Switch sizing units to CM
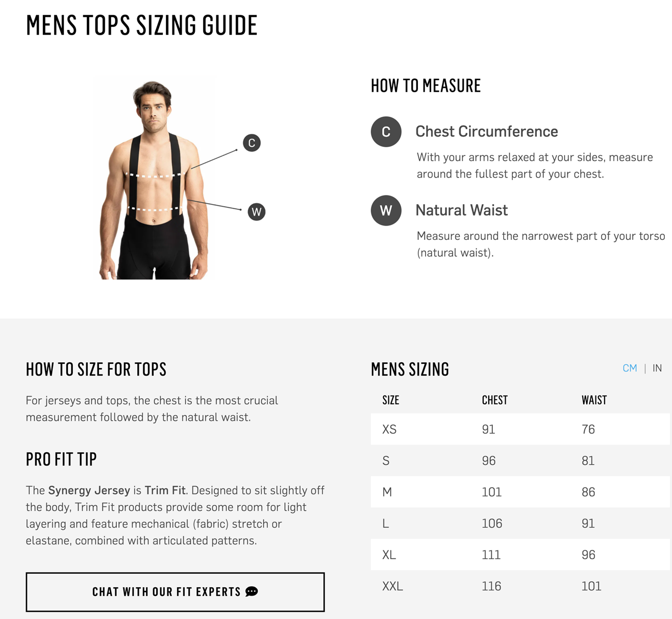Screen dimensions: 672x619 pyautogui.click(x=630, y=368)
